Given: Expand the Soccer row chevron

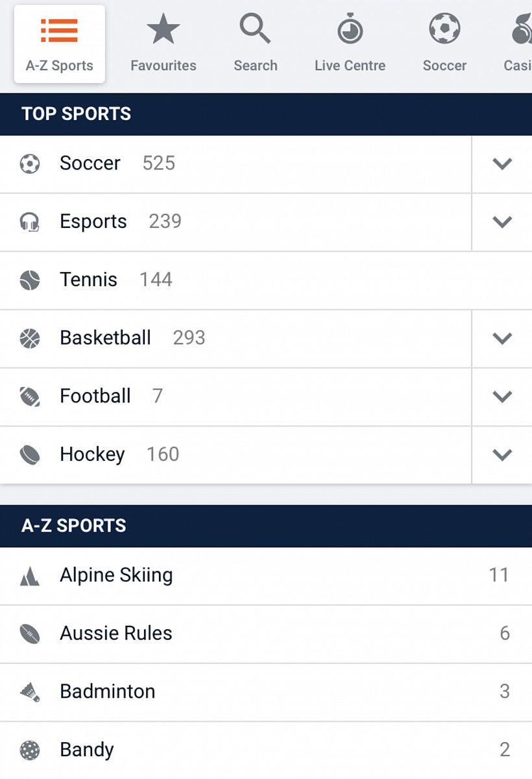Looking at the screenshot, I should click(x=502, y=164).
